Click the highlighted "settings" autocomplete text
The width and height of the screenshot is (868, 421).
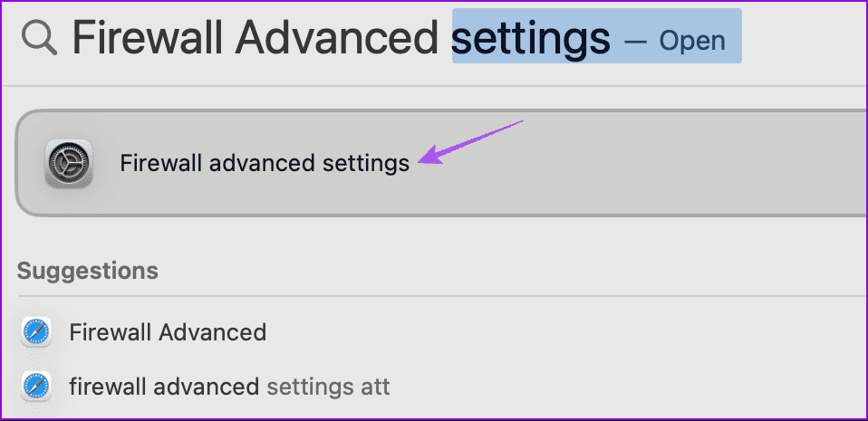[x=531, y=38]
